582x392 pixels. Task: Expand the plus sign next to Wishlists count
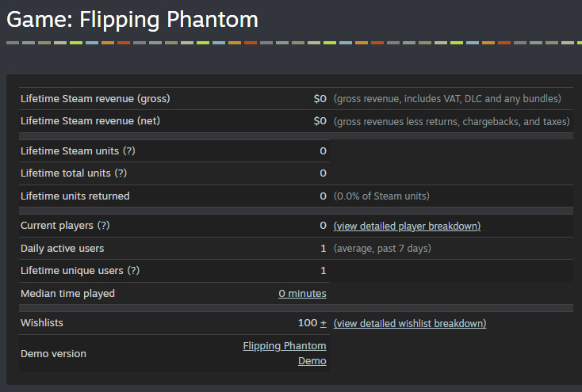click(323, 323)
